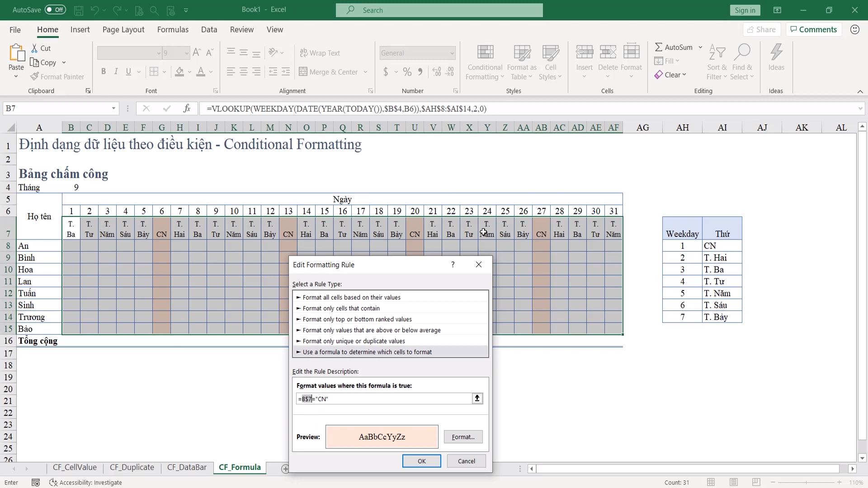Click the Page Layout view icon in the status bar
Screen dimensions: 868x488
734,482
